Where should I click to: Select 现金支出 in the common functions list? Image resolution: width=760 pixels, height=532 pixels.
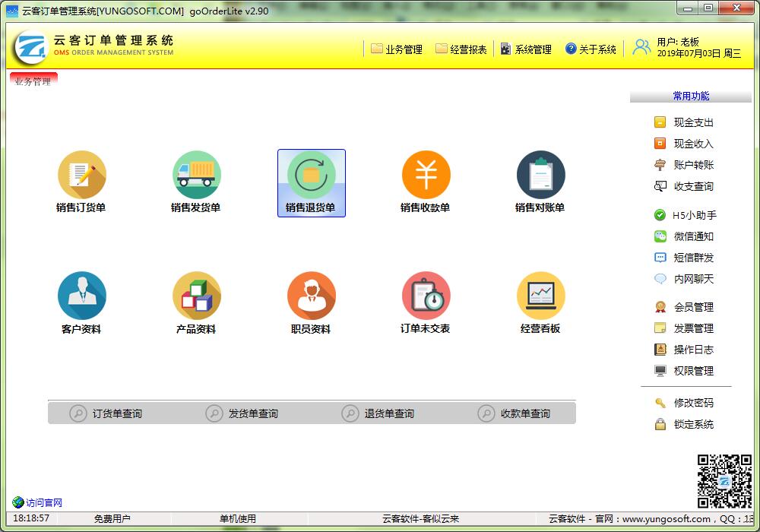pyautogui.click(x=684, y=122)
